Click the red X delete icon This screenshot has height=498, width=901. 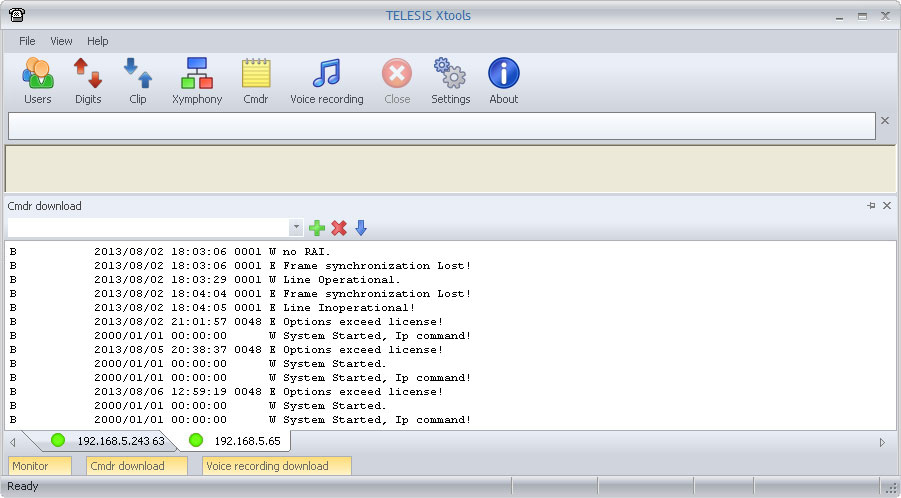[339, 228]
